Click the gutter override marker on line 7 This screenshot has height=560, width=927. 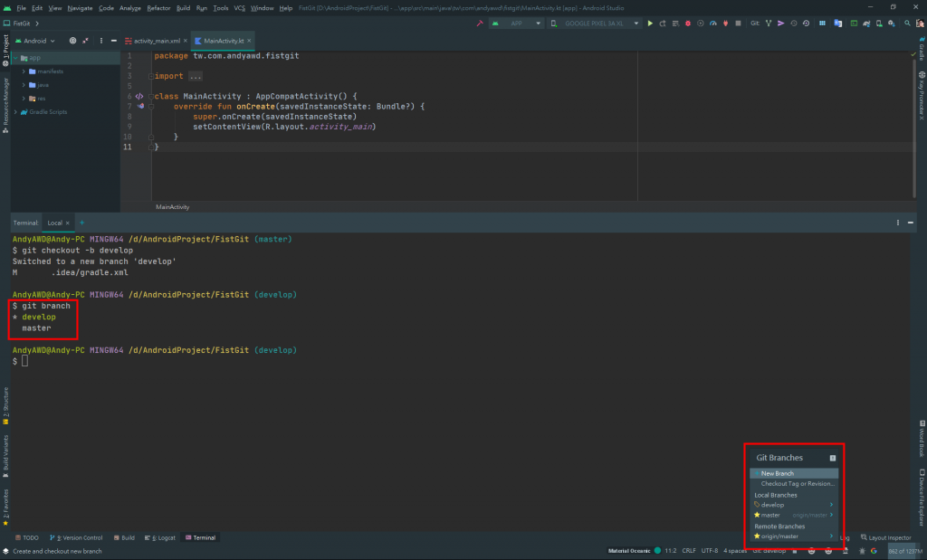point(140,107)
